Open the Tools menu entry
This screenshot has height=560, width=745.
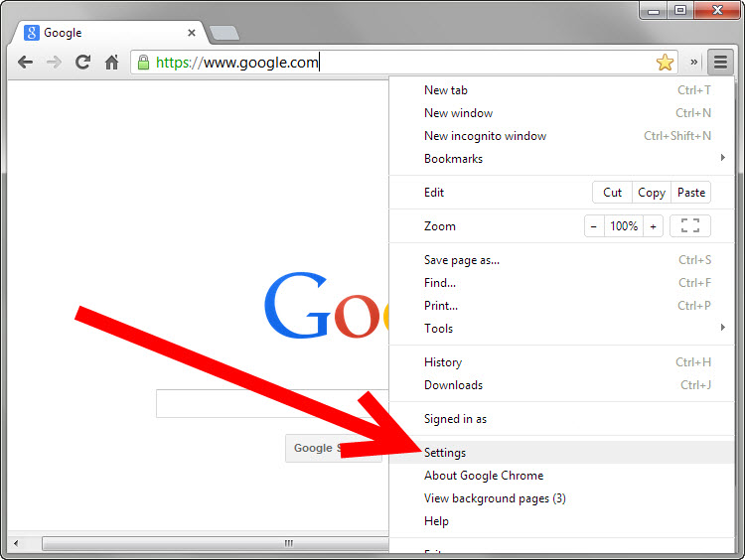(x=562, y=329)
